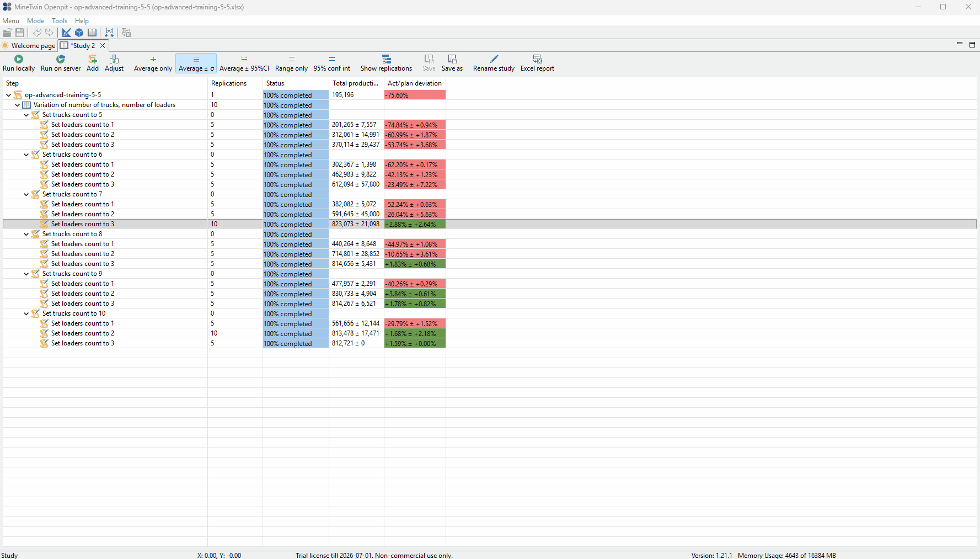Click the red -75.60% deviation cell
The height and width of the screenshot is (559, 980).
pyautogui.click(x=415, y=95)
